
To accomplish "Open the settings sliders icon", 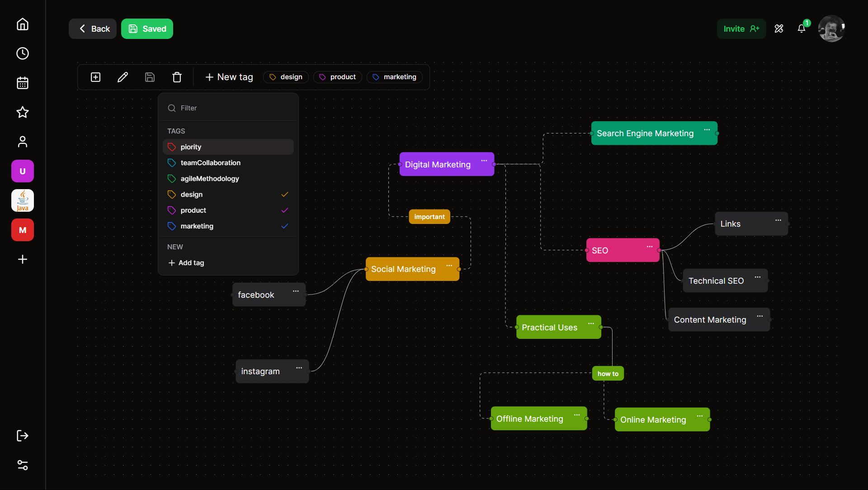I will [x=23, y=465].
